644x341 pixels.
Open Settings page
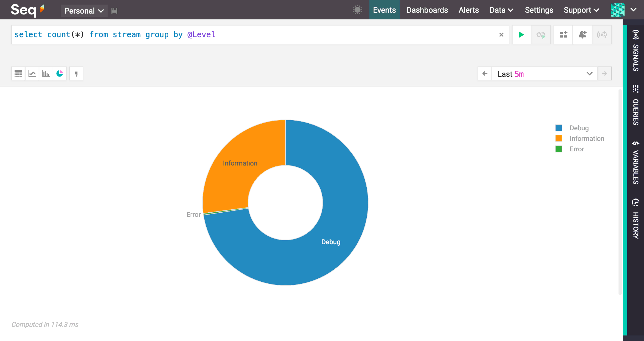tap(539, 10)
